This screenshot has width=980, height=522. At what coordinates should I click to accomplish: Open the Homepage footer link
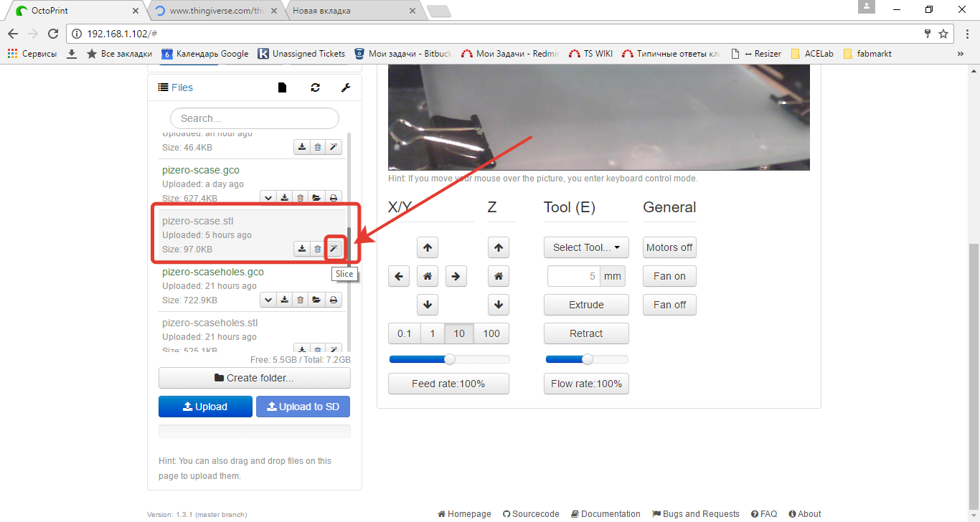[464, 514]
